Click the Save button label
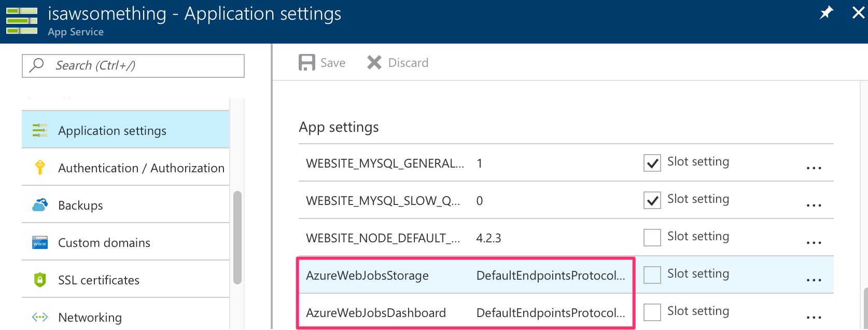Viewport: 868px width, 330px height. coord(333,63)
